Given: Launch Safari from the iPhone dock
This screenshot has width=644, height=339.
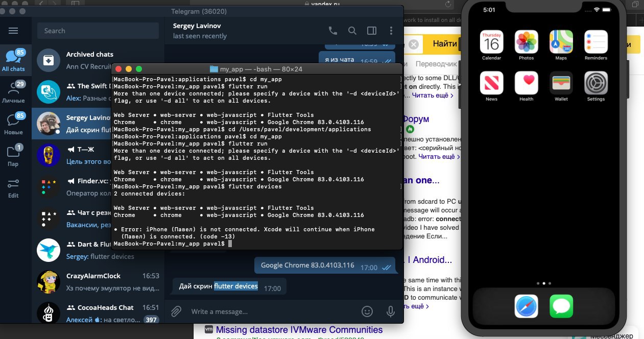Looking at the screenshot, I should point(526,306).
